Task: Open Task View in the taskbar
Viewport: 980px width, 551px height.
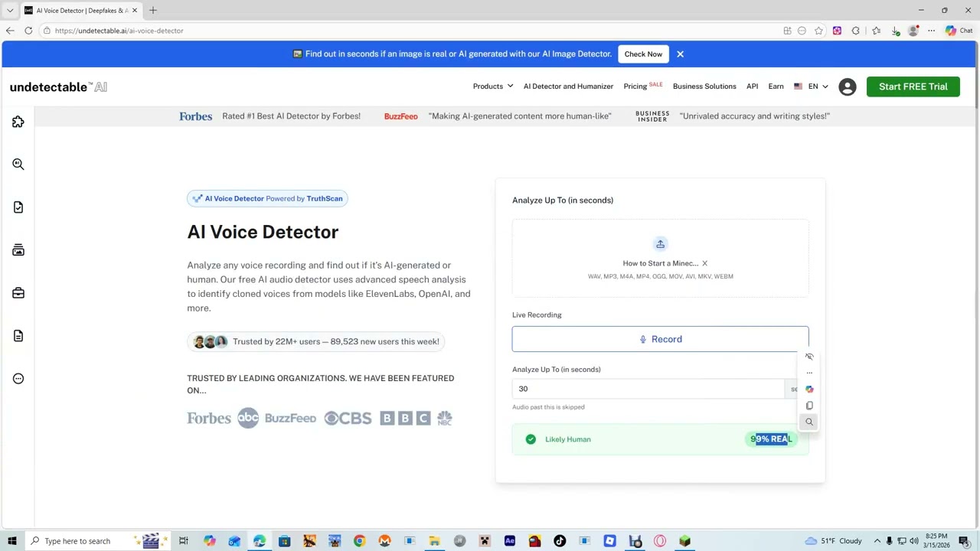Action: pyautogui.click(x=184, y=541)
